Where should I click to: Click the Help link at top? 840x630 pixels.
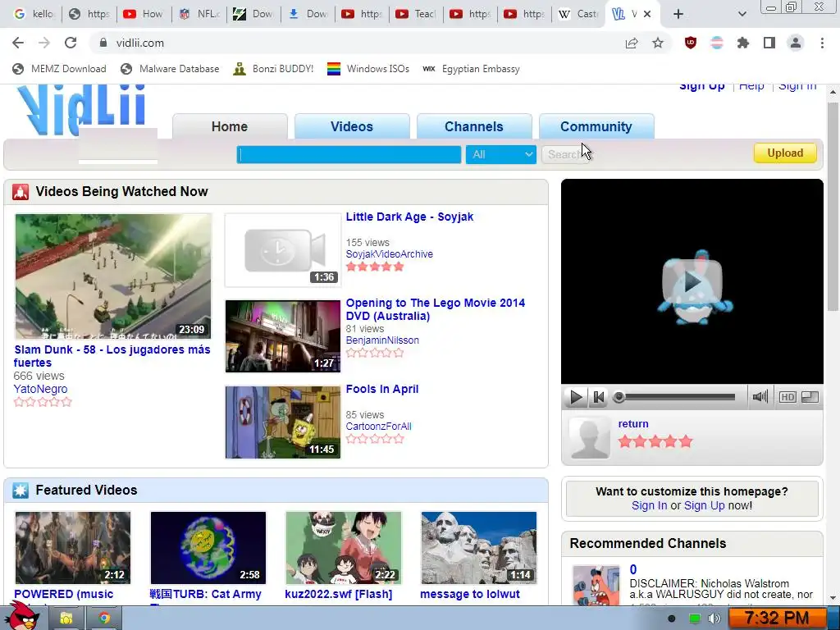(x=751, y=87)
